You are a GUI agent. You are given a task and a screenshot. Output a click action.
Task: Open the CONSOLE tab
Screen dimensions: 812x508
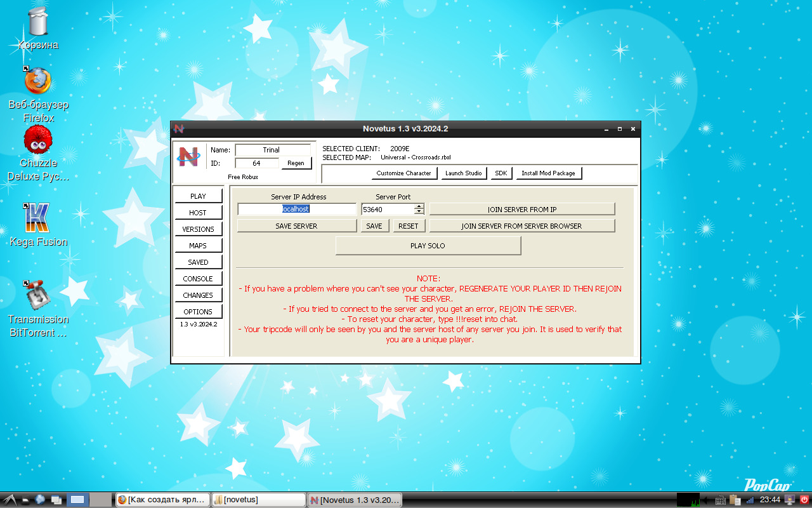tap(199, 279)
